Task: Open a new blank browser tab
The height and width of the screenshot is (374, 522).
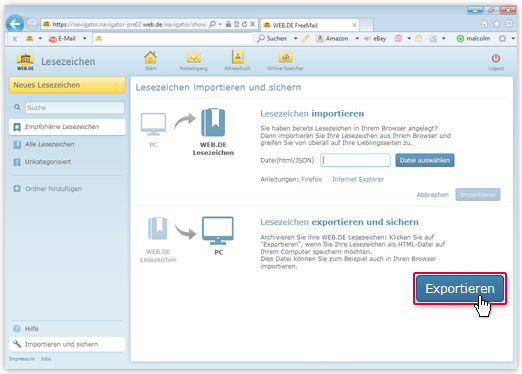Action: click(x=366, y=25)
